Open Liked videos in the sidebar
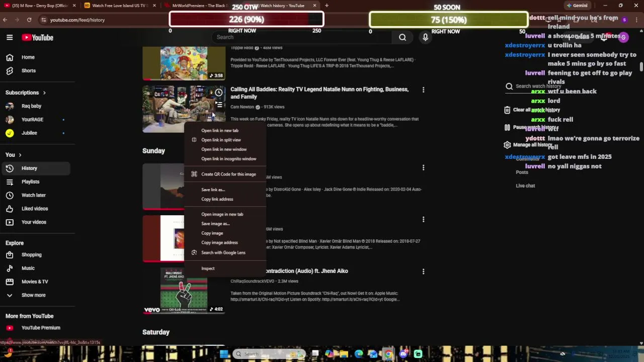 coord(35,209)
